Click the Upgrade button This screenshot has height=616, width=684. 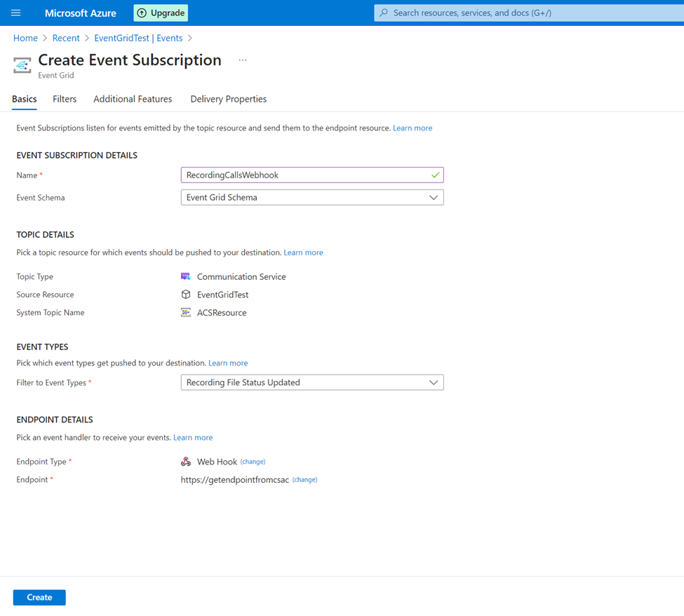point(161,13)
